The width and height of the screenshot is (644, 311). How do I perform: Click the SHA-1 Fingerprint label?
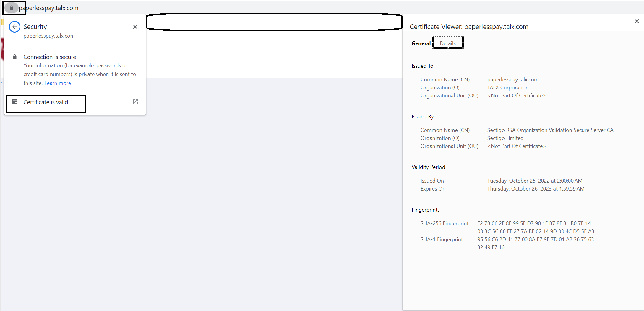(x=442, y=239)
